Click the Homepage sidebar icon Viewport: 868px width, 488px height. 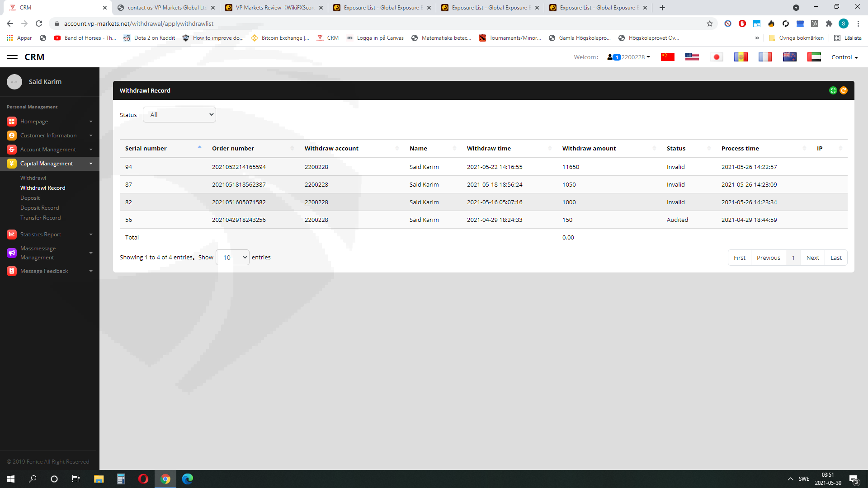click(12, 122)
